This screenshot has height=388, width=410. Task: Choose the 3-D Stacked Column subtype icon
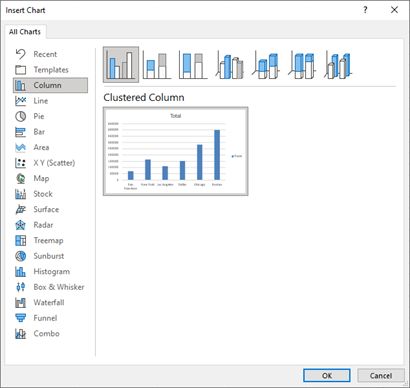tap(266, 64)
